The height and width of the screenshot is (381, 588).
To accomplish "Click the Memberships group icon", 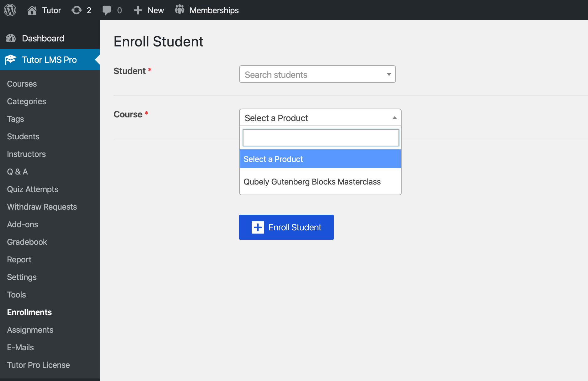I will [179, 10].
